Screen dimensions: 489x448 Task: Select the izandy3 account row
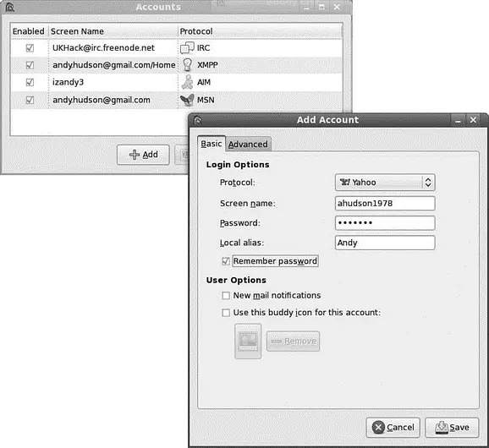[x=176, y=82]
